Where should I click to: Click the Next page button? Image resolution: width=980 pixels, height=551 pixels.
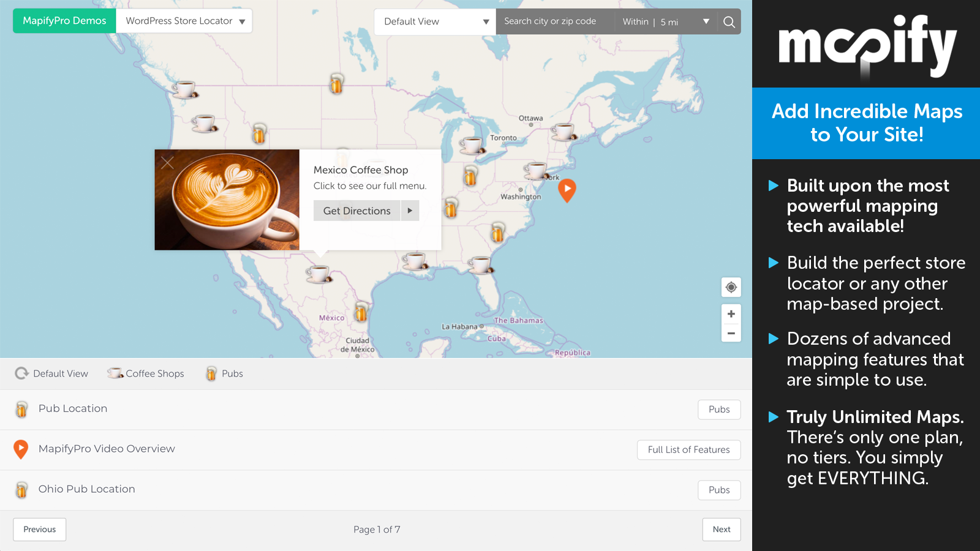(722, 530)
